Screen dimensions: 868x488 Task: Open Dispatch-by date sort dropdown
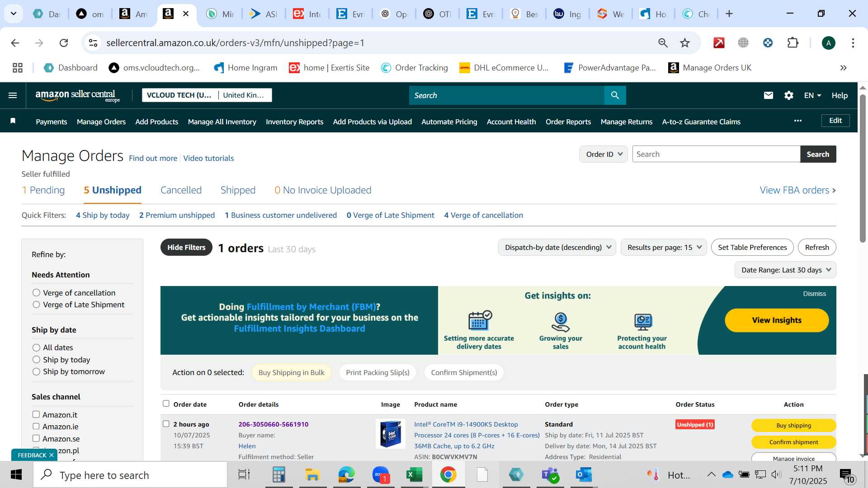557,247
